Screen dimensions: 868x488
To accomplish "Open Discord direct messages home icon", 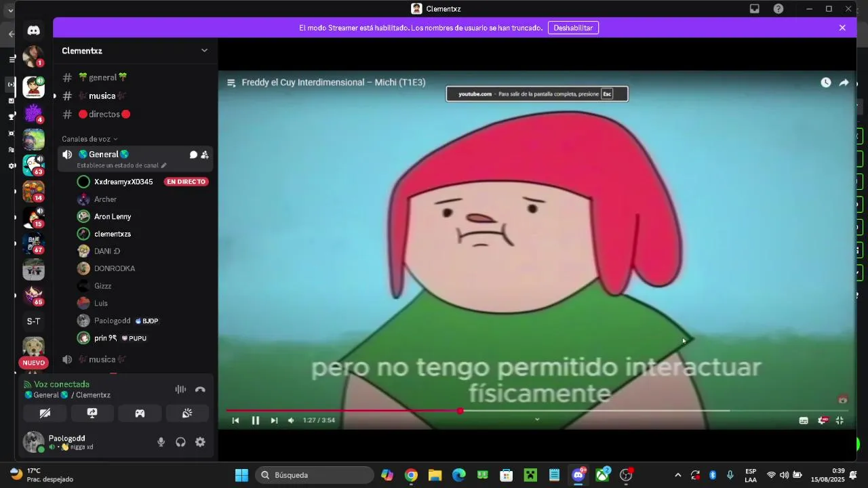I will point(33,30).
